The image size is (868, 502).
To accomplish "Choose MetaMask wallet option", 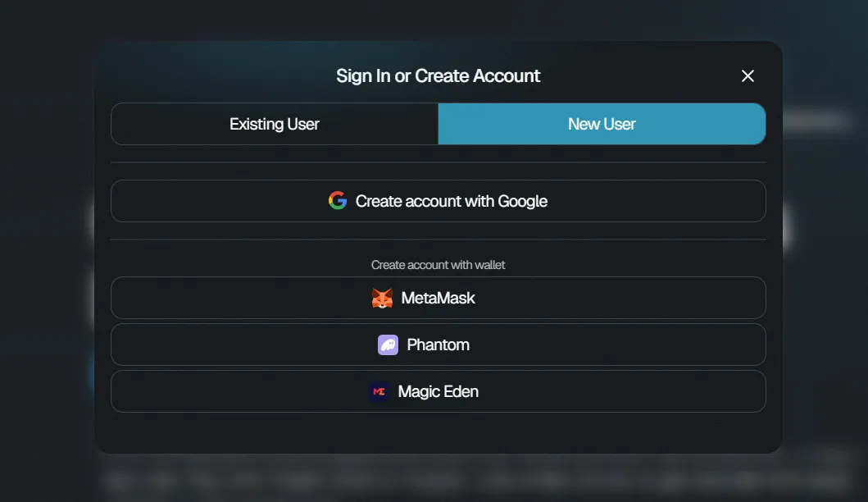I will click(439, 298).
